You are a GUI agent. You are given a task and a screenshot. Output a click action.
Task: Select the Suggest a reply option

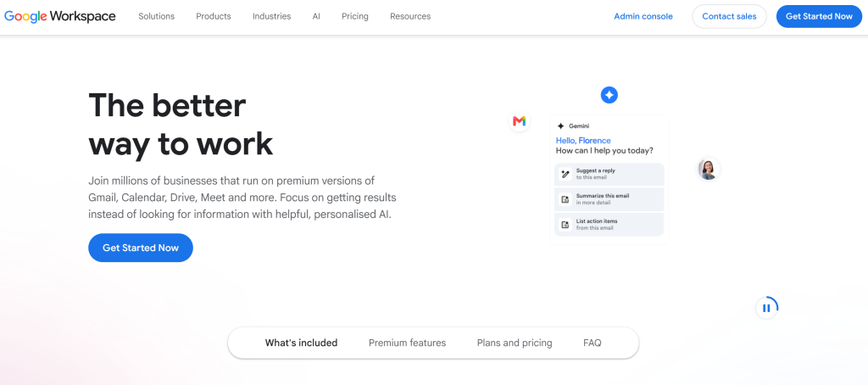pos(609,174)
